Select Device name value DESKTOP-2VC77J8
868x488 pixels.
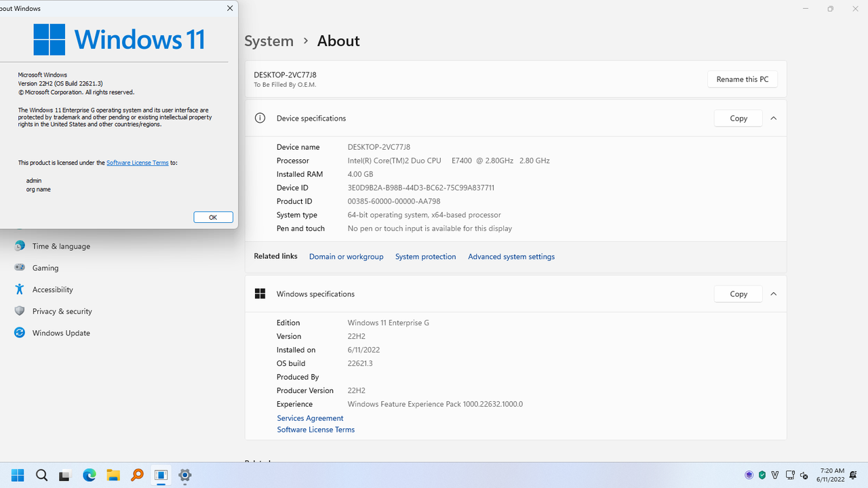point(379,147)
